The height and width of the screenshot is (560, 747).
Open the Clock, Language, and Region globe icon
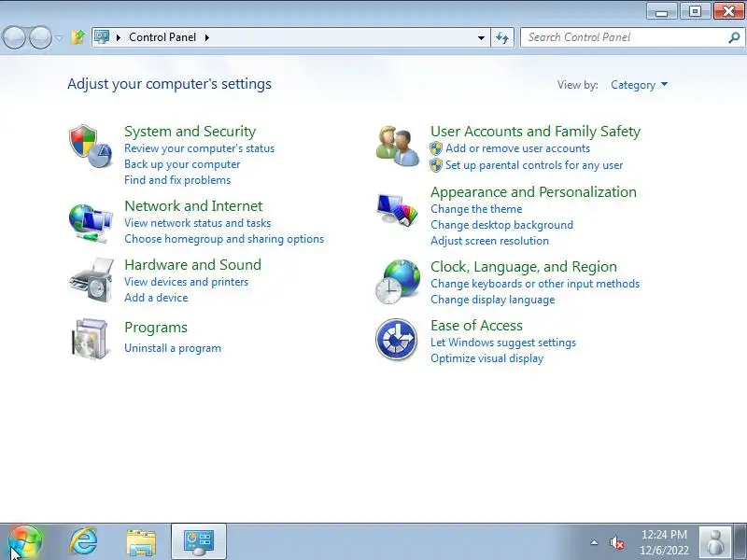tap(398, 282)
